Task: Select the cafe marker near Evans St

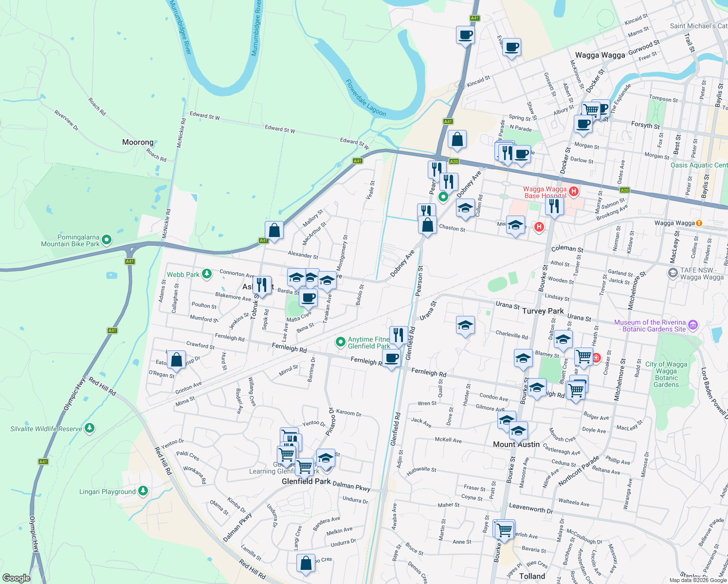Action: [511, 48]
